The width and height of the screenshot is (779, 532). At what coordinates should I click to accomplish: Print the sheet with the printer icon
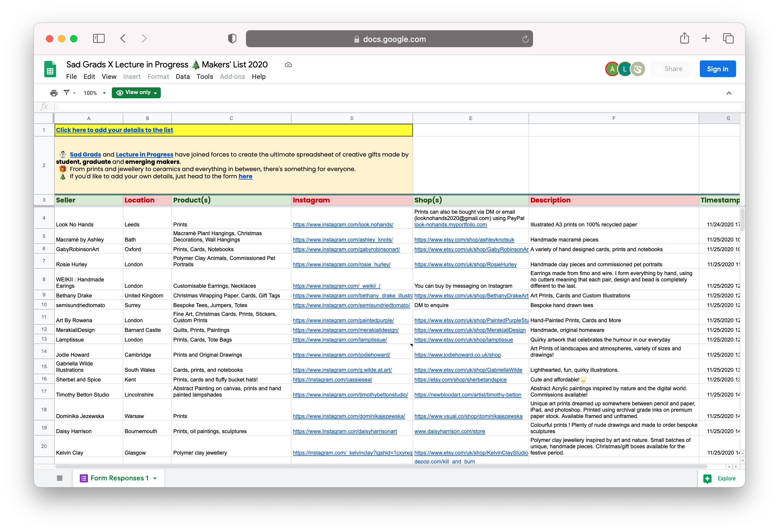tap(53, 93)
